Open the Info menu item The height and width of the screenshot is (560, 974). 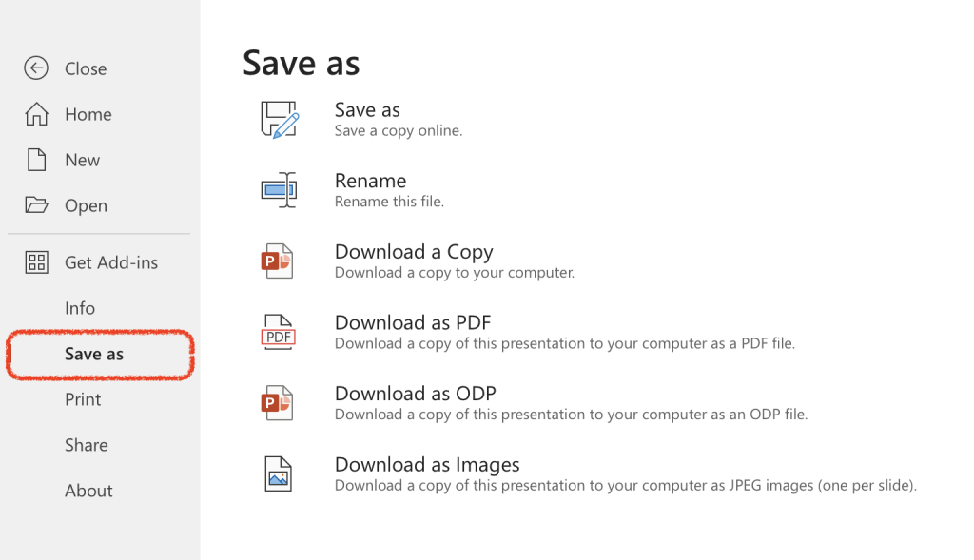[x=80, y=308]
